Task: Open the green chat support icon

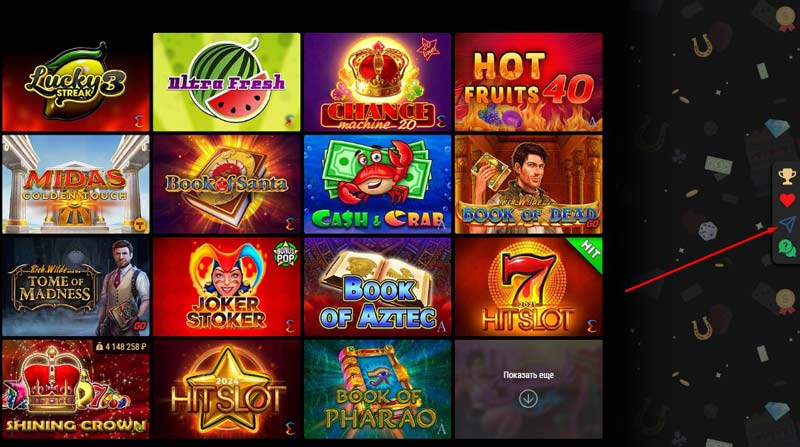Action: (x=787, y=249)
